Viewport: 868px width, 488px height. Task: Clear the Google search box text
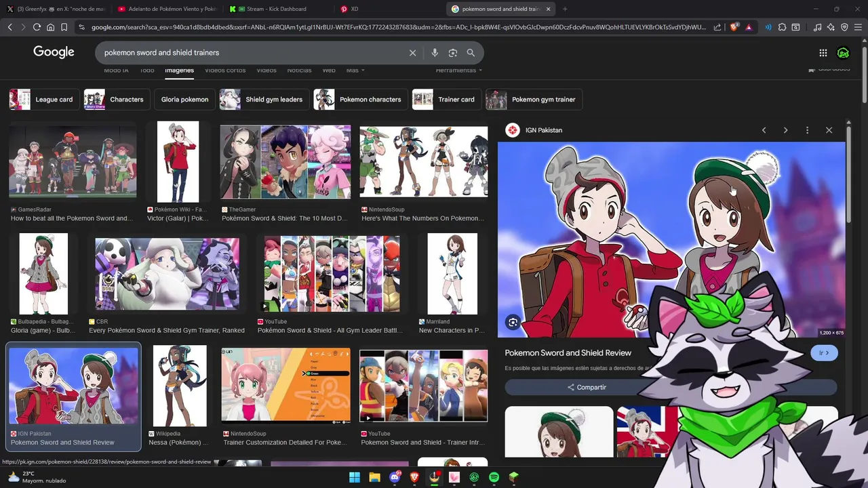click(412, 52)
